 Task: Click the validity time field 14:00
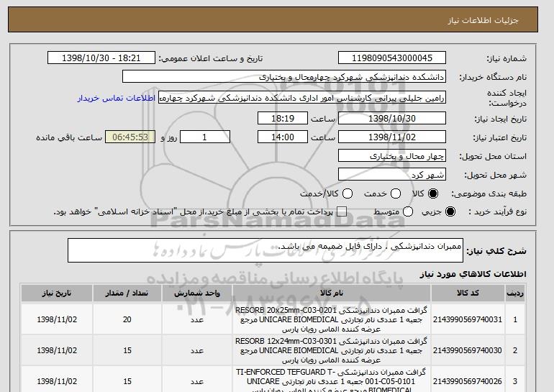point(283,137)
